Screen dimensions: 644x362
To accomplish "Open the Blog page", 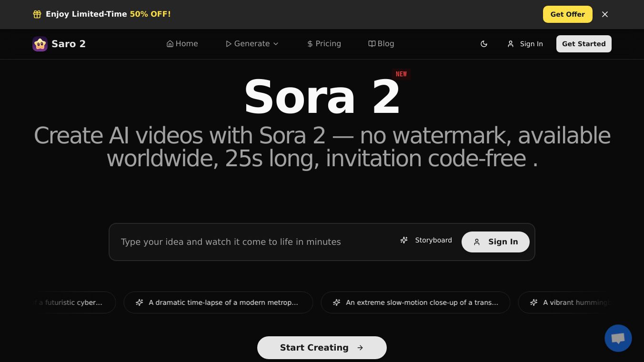I will [x=381, y=44].
